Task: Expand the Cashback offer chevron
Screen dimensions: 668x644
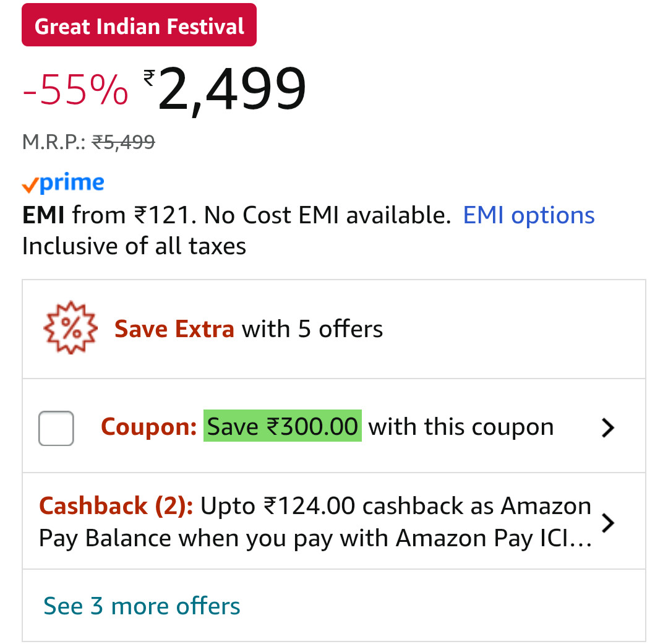Action: pyautogui.click(x=608, y=523)
